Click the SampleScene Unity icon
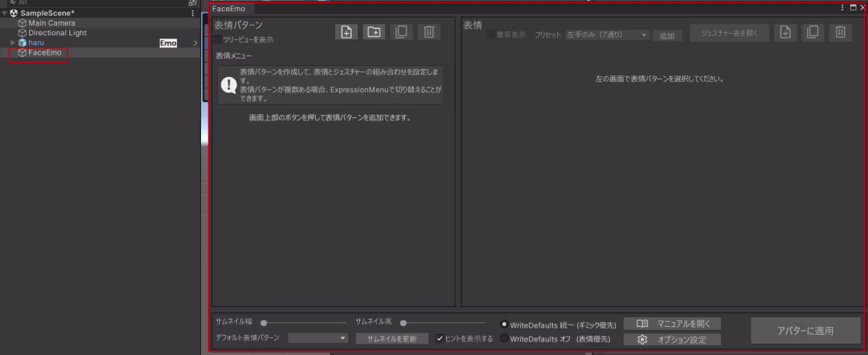868x355 pixels. coord(14,14)
